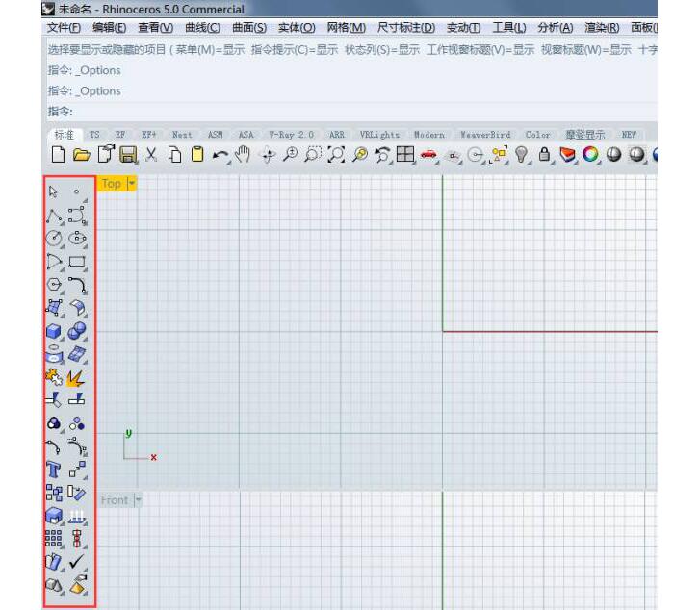Screen dimensions: 700x610
Task: Open the 尺寸标注(D) menu
Action: 406,28
